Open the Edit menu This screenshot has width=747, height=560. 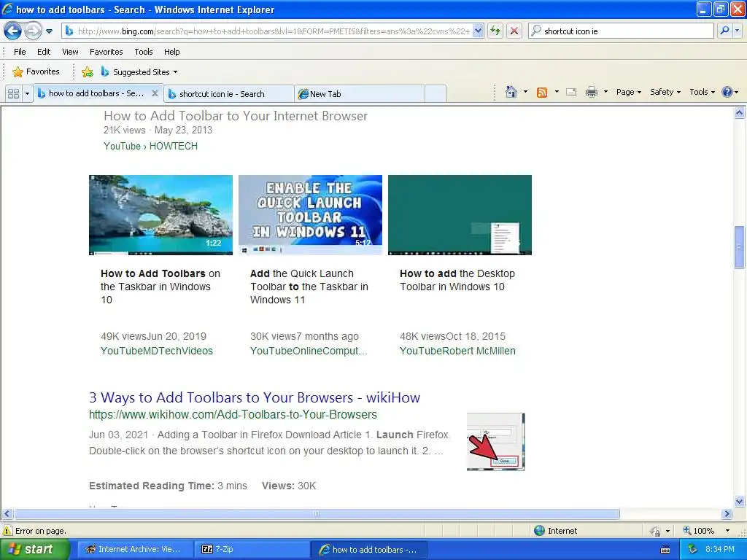[44, 52]
